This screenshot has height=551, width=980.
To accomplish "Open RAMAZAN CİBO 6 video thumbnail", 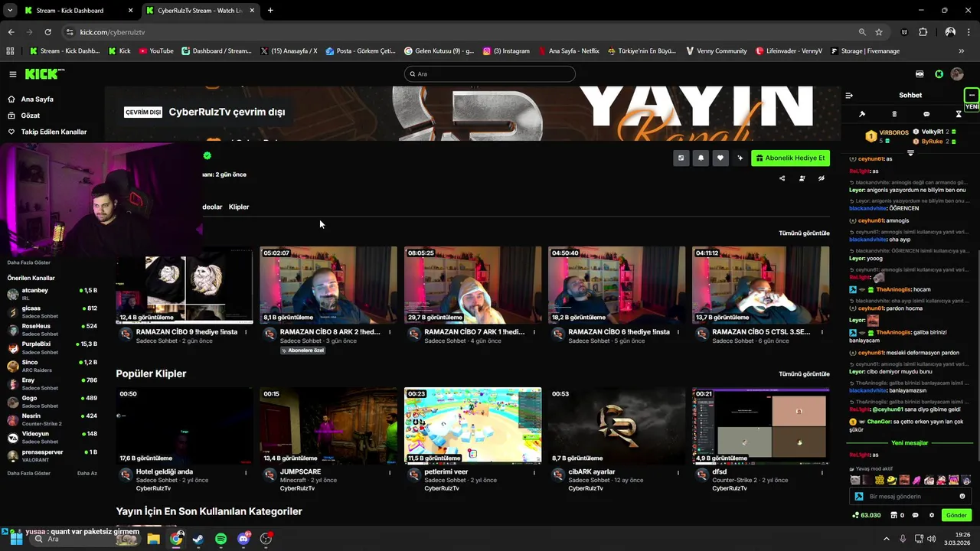I will coord(616,285).
